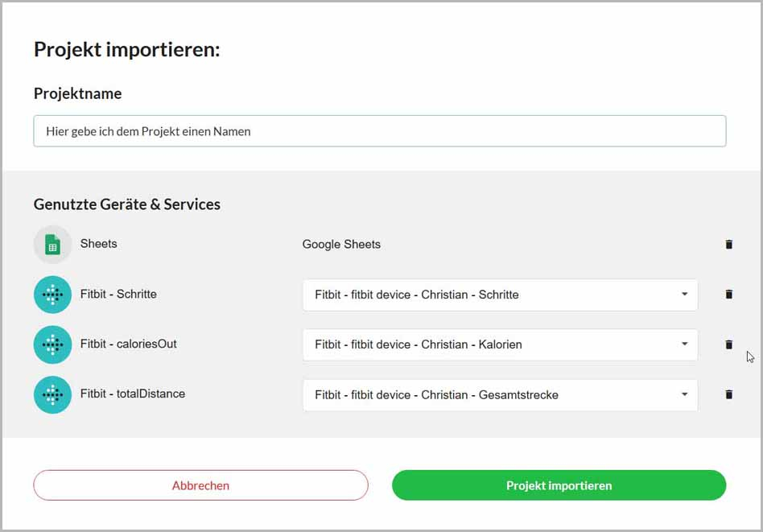This screenshot has width=763, height=532.
Task: Delete Fitbit - totalDistance via trash icon
Action: (x=728, y=394)
